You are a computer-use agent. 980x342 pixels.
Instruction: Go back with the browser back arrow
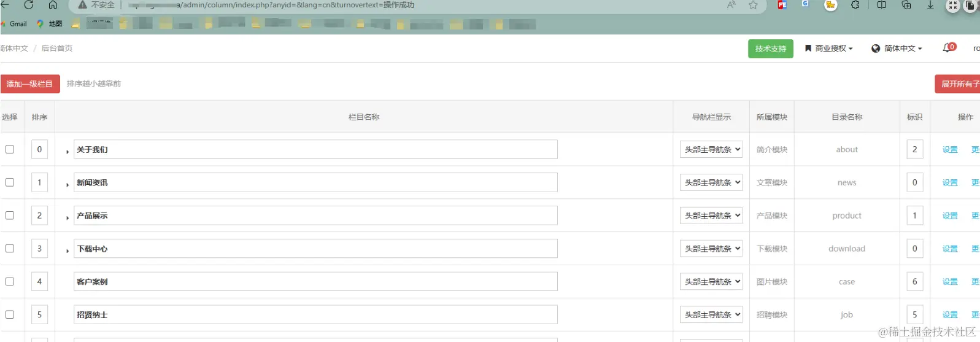click(5, 4)
